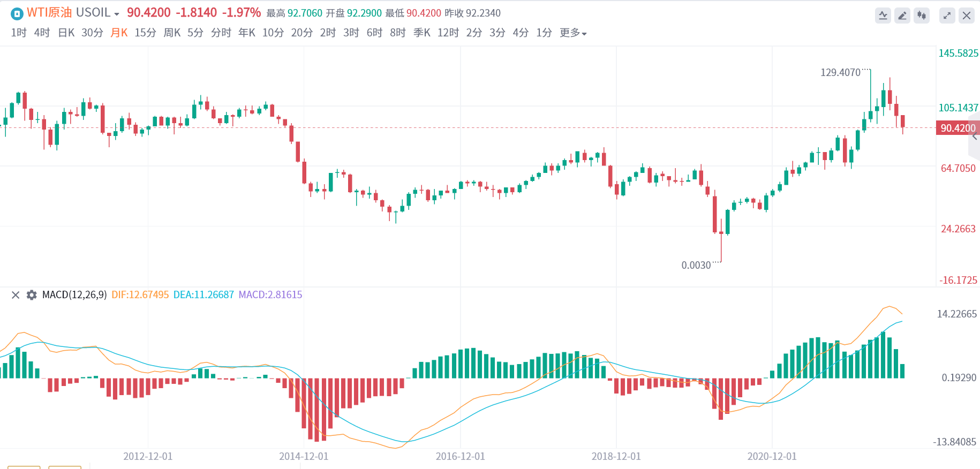This screenshot has height=469, width=980.
Task: Select the 周K timeframe tab
Action: coord(172,33)
